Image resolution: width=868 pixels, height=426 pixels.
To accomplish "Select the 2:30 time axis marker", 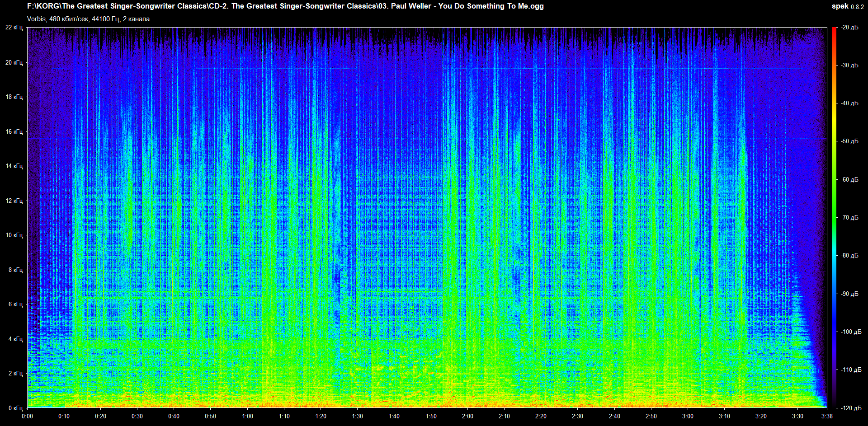I will tap(577, 416).
